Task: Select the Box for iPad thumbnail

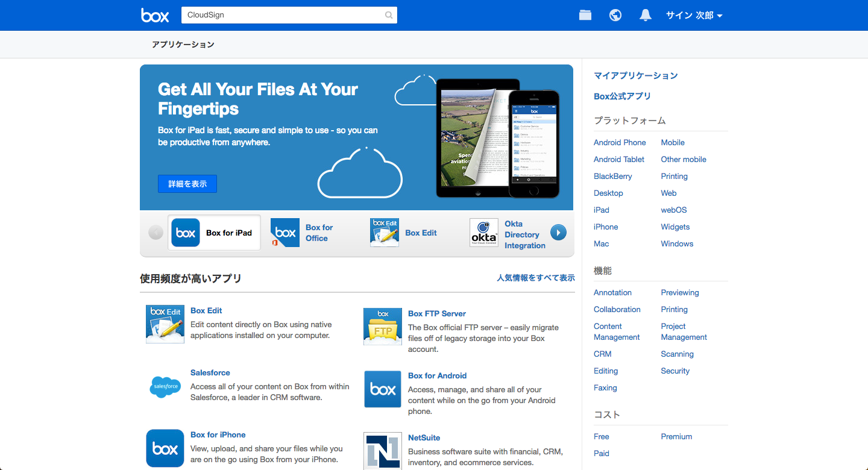Action: pyautogui.click(x=214, y=233)
